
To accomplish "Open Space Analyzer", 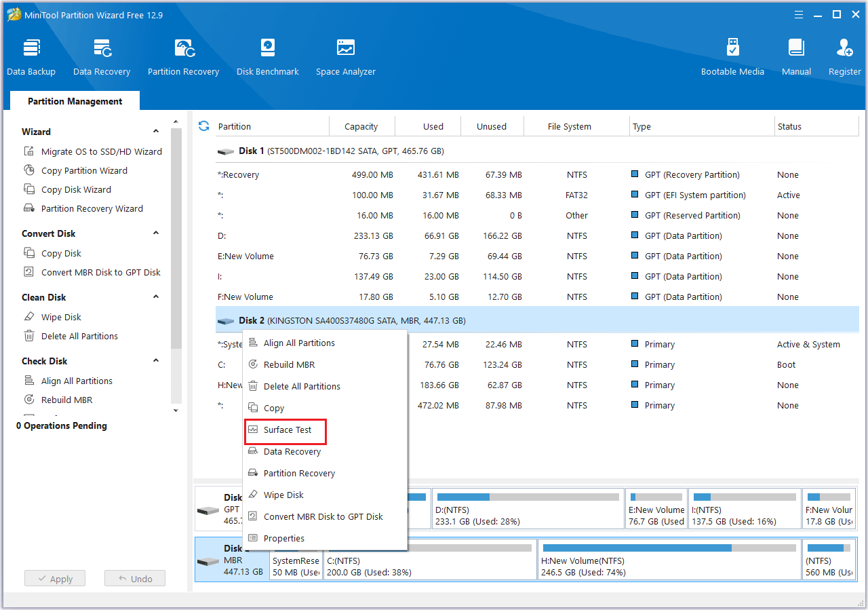I will click(346, 57).
